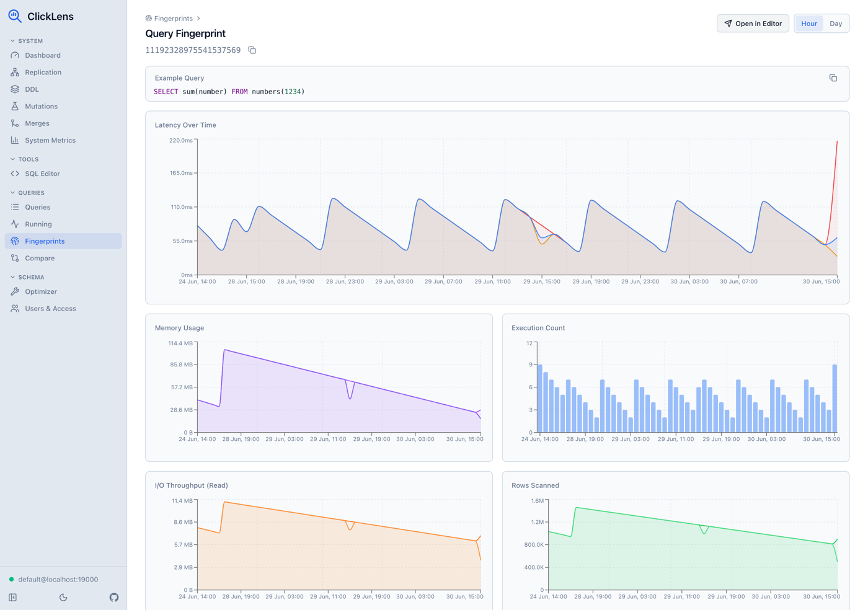Open the Queries sidebar link
The width and height of the screenshot is (868, 610).
tap(63, 207)
